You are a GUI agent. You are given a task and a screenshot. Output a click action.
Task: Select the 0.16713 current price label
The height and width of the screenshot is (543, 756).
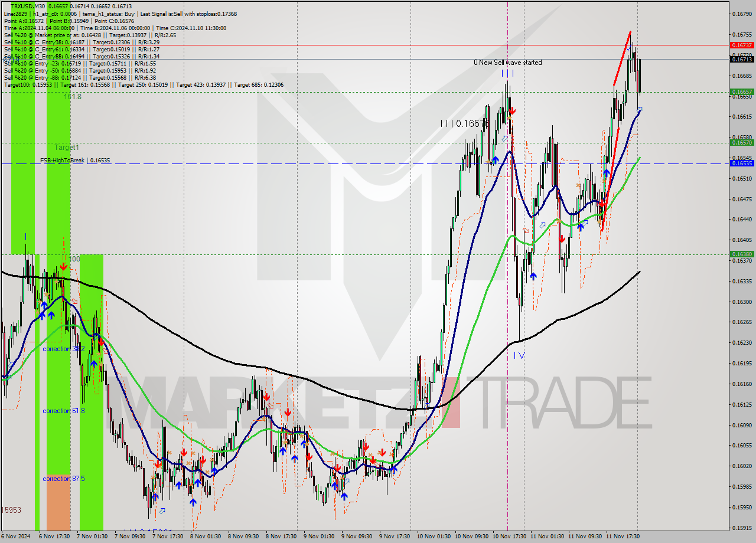(x=742, y=59)
